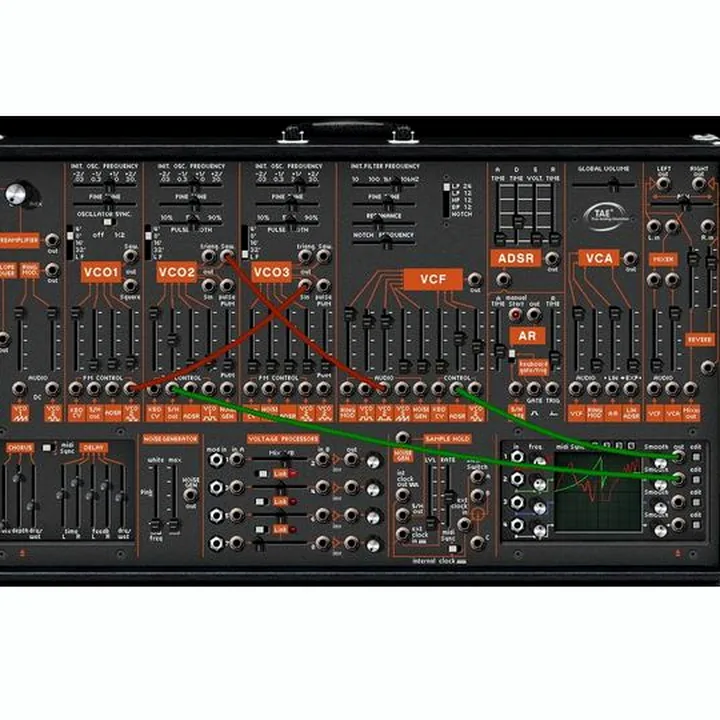The height and width of the screenshot is (720, 720).
Task: Click the VCO3 saw output jack
Action: (x=324, y=256)
